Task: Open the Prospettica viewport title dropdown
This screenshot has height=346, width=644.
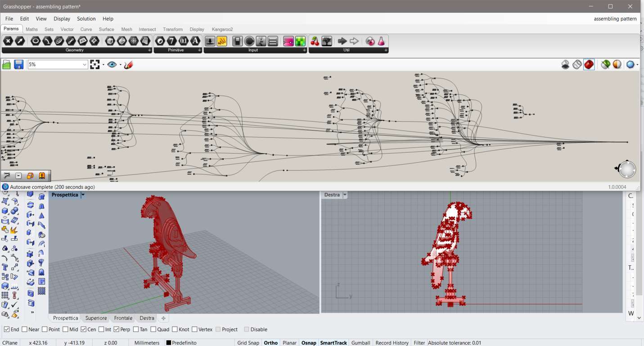Action: pos(83,195)
